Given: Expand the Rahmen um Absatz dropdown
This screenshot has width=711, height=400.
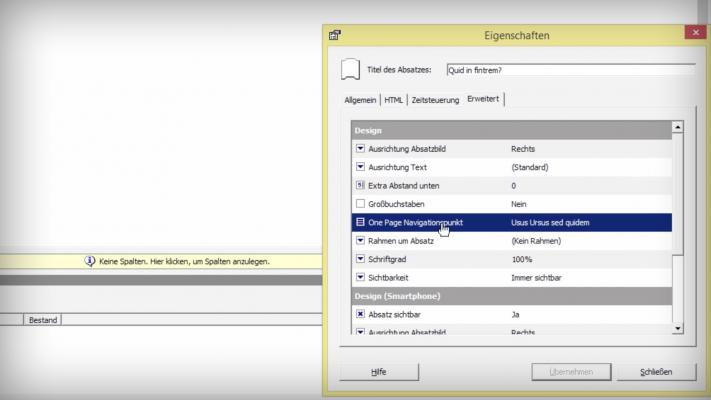Looking at the screenshot, I should tap(360, 241).
